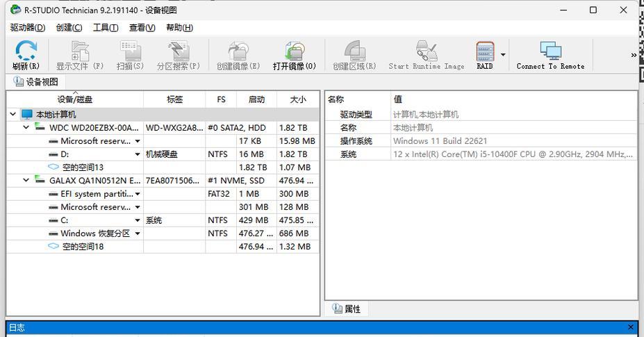Click the 空的空间18 unallocated space icon
The width and height of the screenshot is (644, 337).
(53, 246)
